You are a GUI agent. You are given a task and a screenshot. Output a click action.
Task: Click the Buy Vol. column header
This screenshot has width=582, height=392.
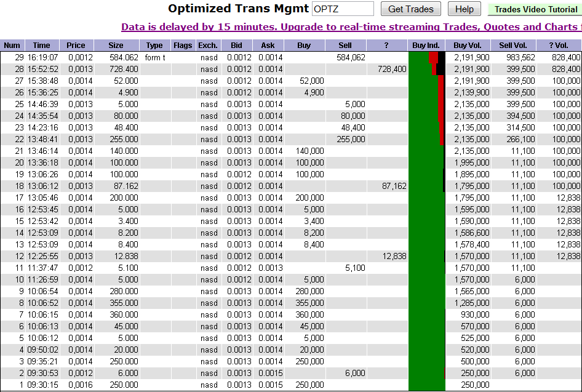[x=467, y=44]
